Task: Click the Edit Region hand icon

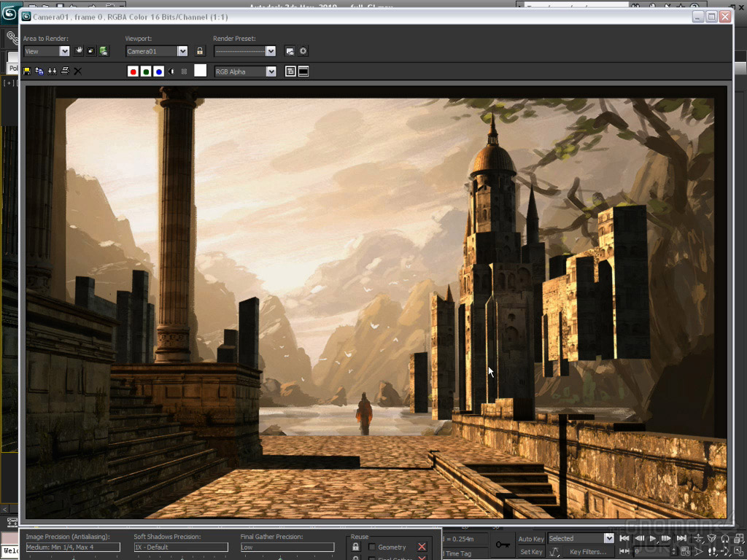Action: click(79, 51)
